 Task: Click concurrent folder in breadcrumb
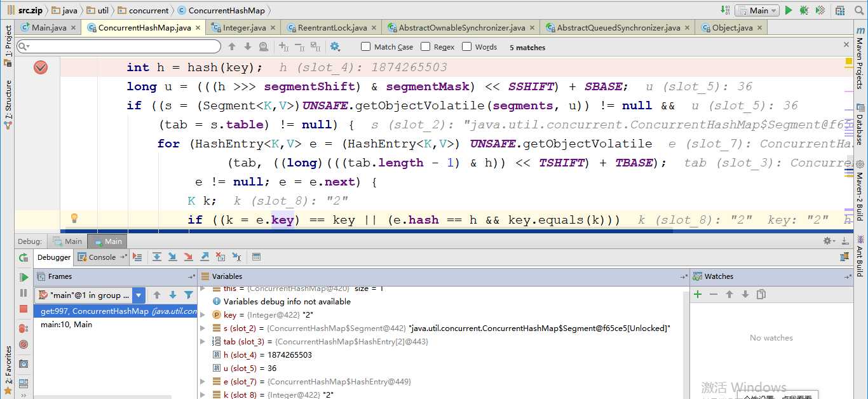pyautogui.click(x=143, y=10)
